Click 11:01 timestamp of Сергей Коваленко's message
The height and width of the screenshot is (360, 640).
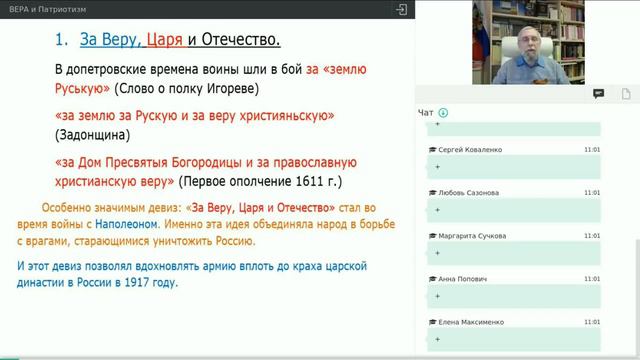point(592,150)
